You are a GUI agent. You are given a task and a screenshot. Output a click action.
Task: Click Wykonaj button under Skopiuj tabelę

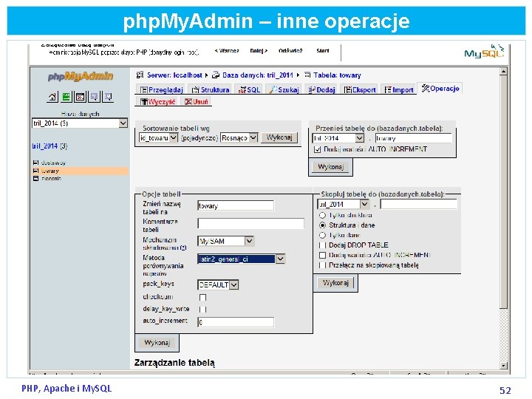click(x=335, y=282)
